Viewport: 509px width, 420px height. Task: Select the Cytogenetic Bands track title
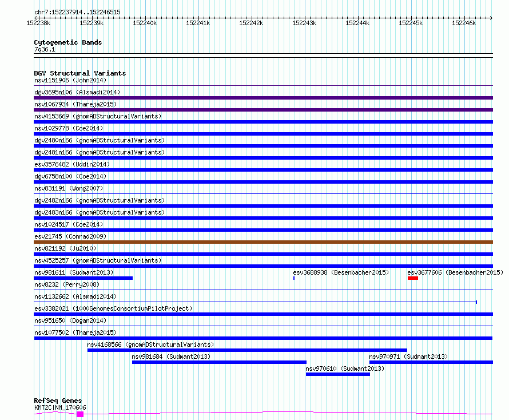[68, 42]
